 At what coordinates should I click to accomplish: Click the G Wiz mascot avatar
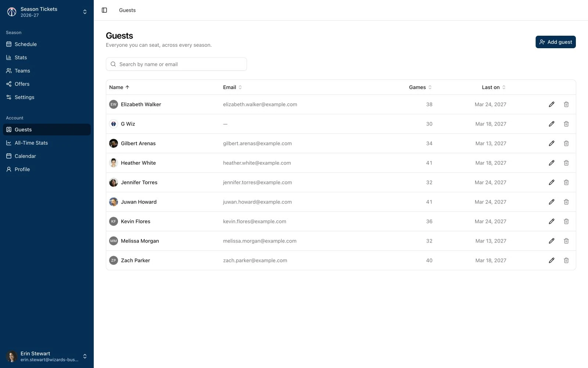tap(114, 124)
